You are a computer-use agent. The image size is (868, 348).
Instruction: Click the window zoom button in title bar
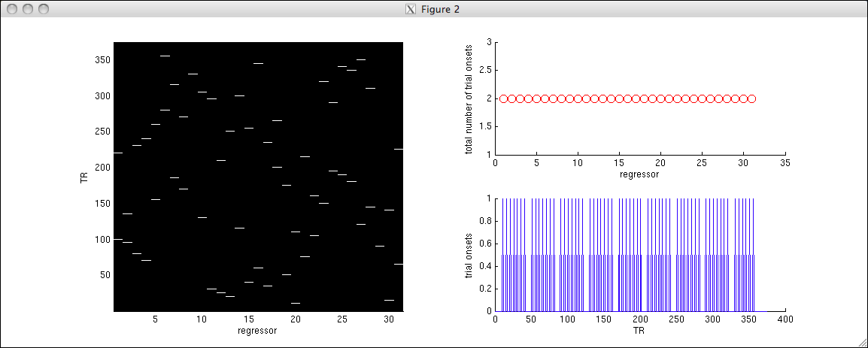[x=44, y=9]
